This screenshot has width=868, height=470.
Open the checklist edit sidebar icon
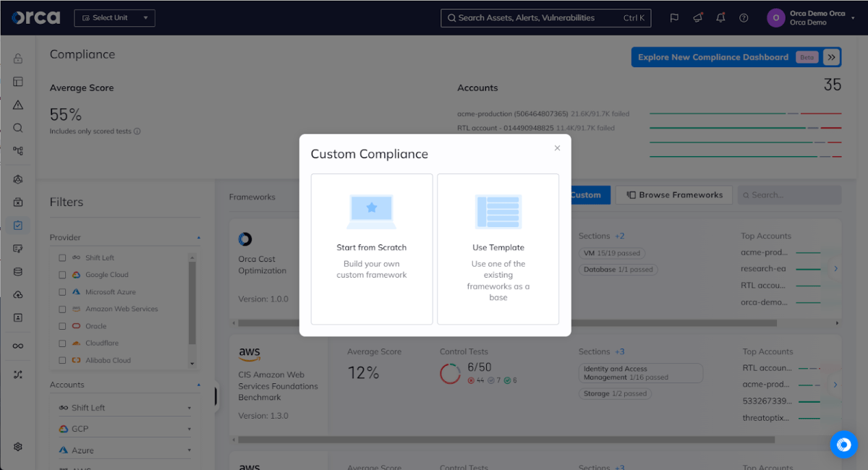pyautogui.click(x=18, y=249)
